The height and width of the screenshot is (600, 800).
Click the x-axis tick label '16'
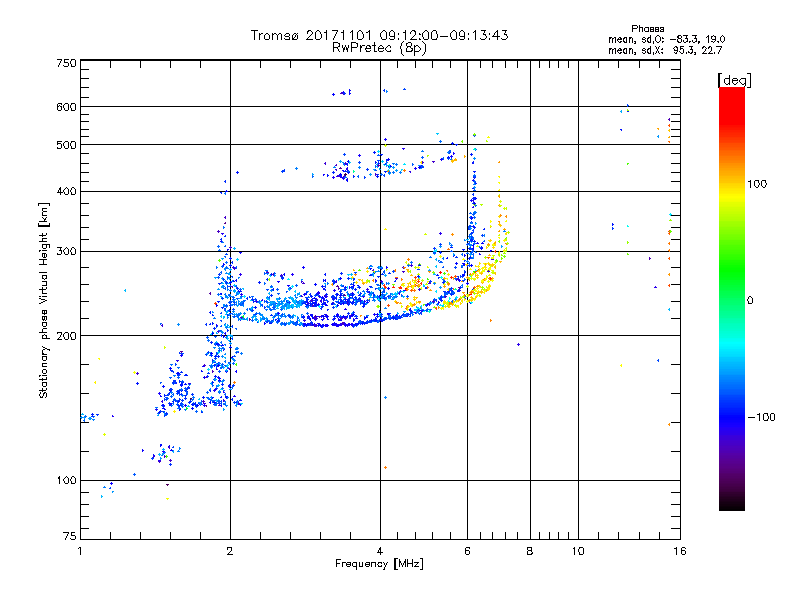[x=680, y=551]
